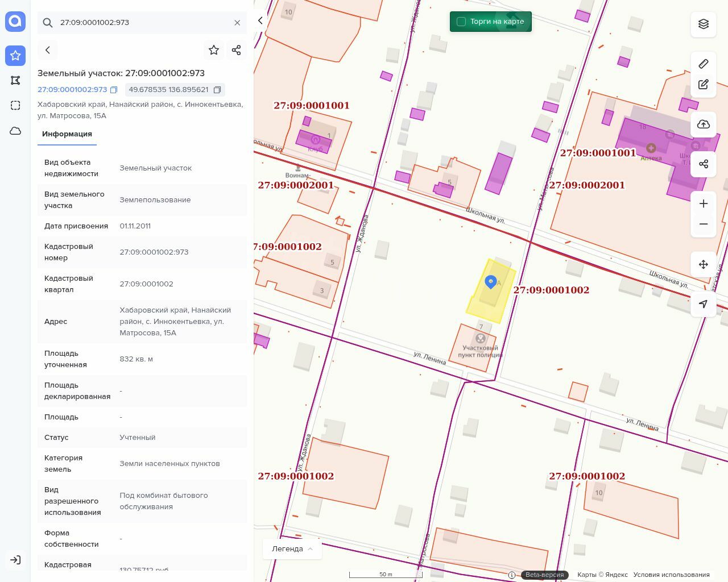Collapse the left information panel
Image resolution: width=728 pixels, height=582 pixels.
260,20
